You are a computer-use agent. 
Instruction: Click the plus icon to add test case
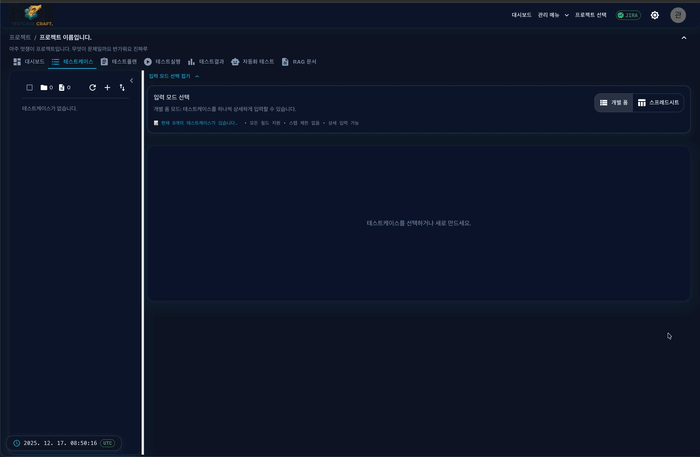pos(107,88)
